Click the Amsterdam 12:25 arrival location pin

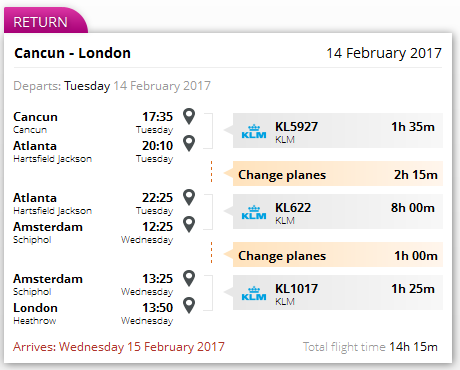[x=189, y=224]
